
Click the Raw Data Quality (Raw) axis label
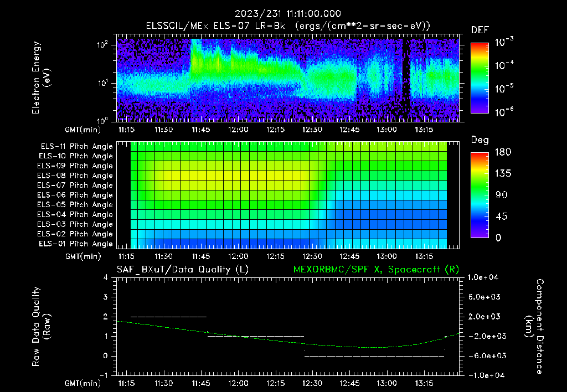tap(41, 326)
